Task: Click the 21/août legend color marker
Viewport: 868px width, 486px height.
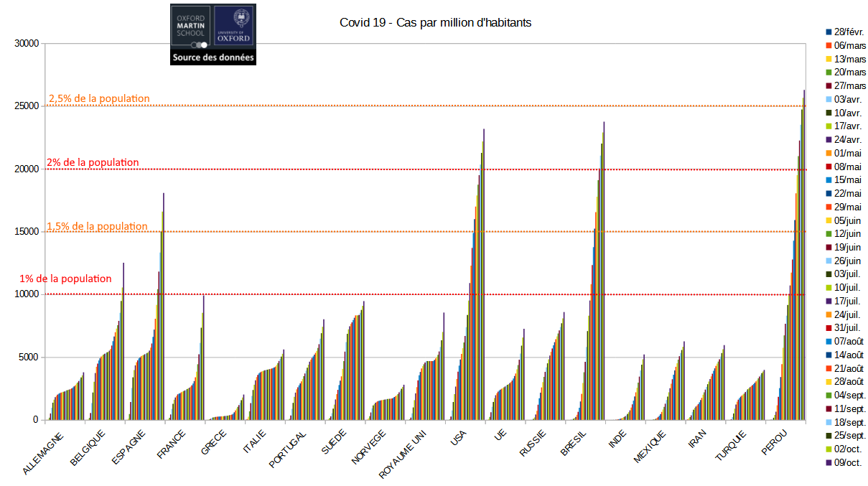Action: pos(829,368)
